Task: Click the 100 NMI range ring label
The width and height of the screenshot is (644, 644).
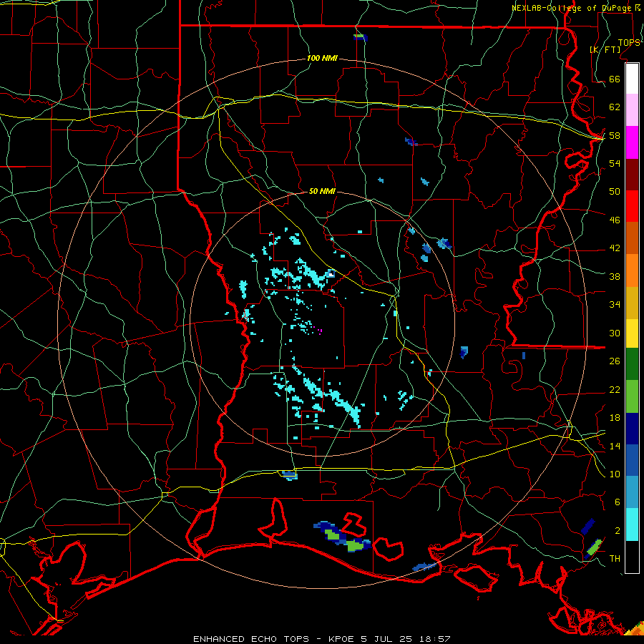Action: point(322,58)
